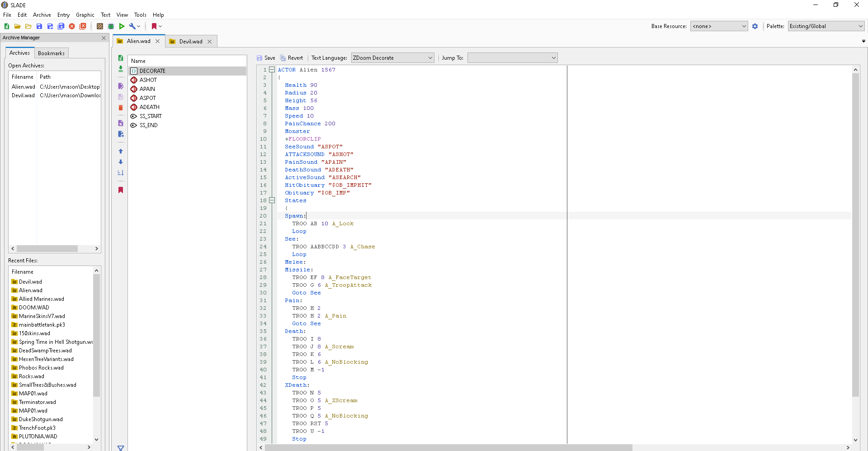Move entry up arrow icon
Screen dimensions: 868x451
pyautogui.click(x=121, y=151)
